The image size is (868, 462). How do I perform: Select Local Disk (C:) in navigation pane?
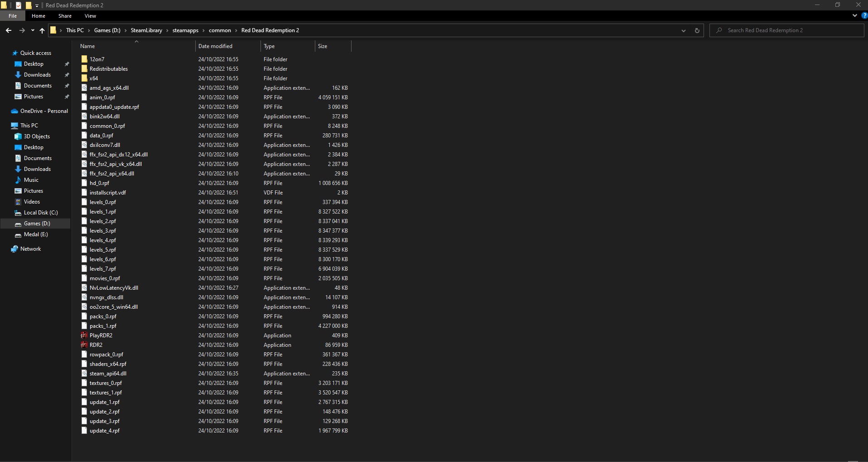(x=40, y=213)
